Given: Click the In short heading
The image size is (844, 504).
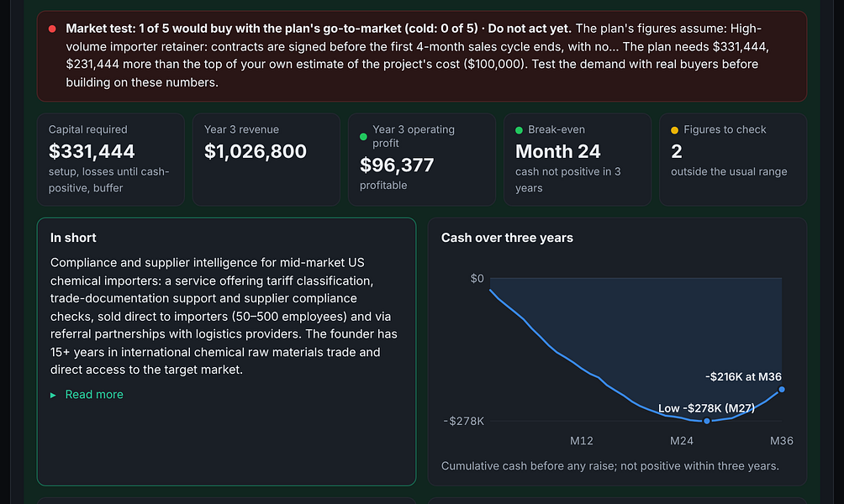Looking at the screenshot, I should (x=73, y=238).
